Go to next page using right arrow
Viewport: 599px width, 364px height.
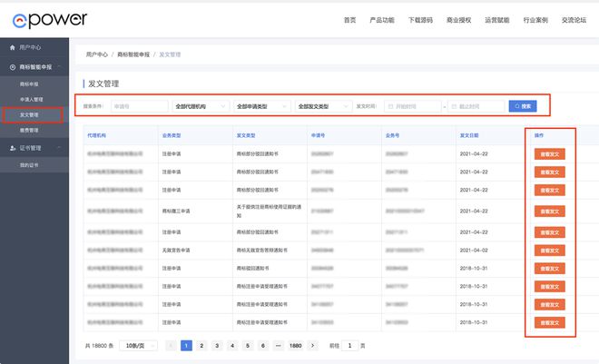[x=313, y=346]
